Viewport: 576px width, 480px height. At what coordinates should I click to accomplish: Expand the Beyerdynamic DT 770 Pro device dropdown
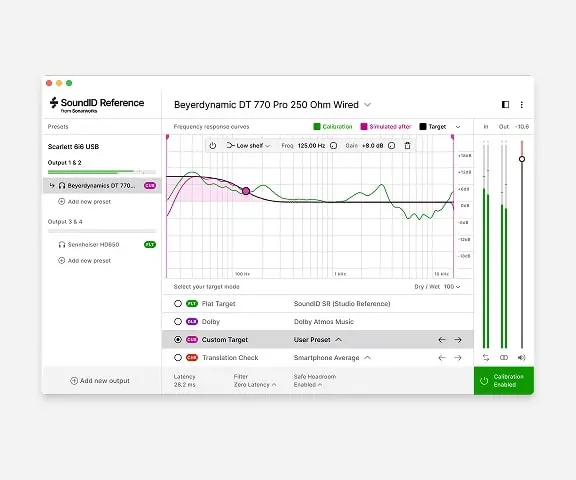(367, 105)
